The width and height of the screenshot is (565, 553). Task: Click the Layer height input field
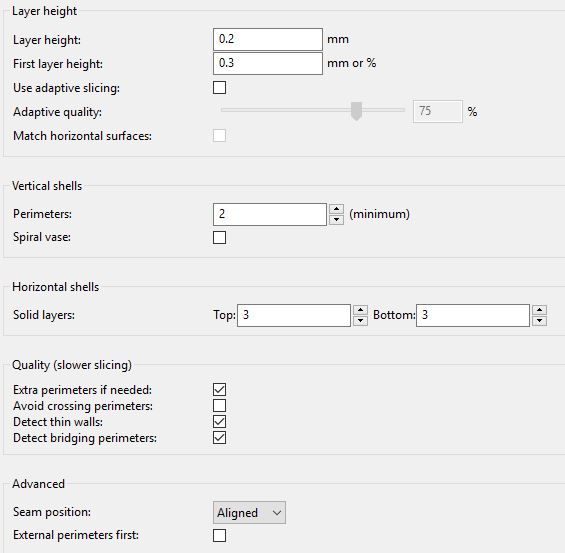click(x=268, y=39)
